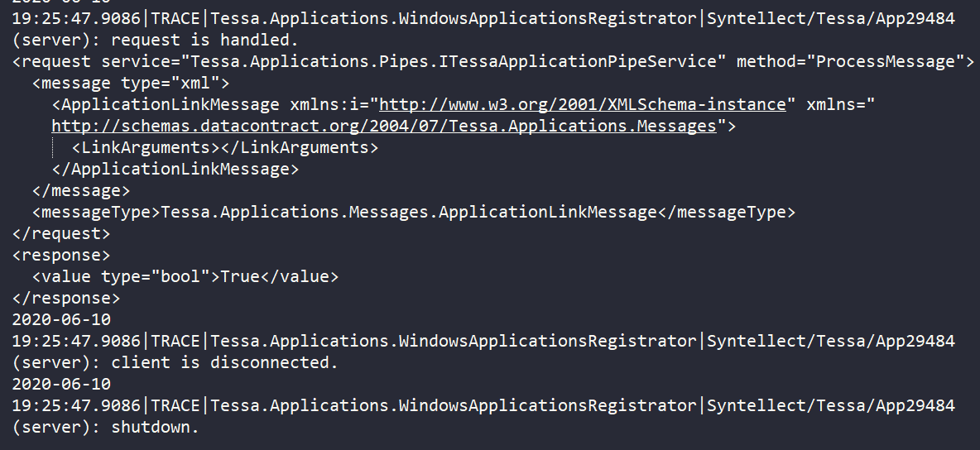
Task: Click the request service ITessaApplicationPipeService line
Action: coord(493,61)
